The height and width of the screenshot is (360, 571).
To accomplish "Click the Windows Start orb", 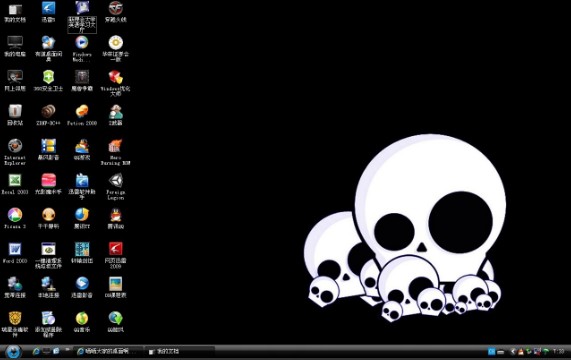I will pyautogui.click(x=13, y=352).
